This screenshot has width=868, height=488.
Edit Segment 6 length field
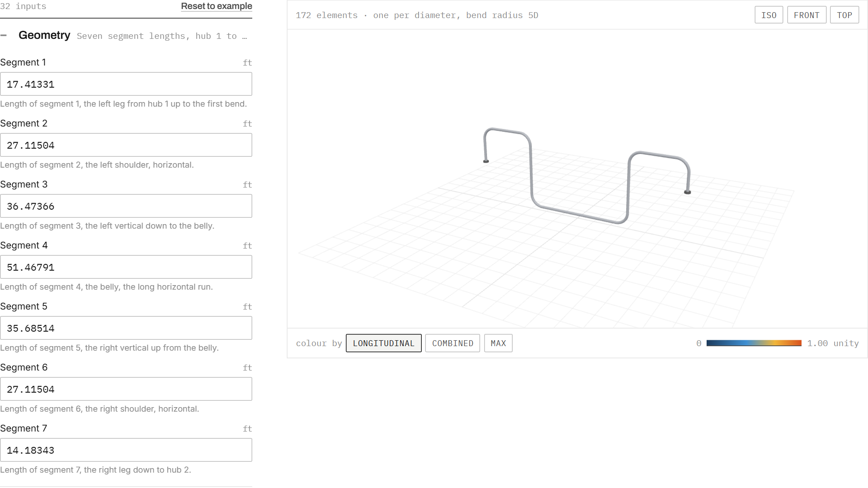tap(126, 389)
